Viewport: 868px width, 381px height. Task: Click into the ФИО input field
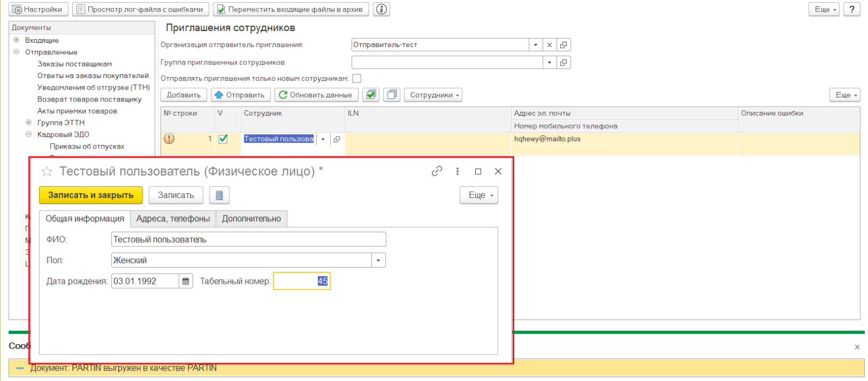pyautogui.click(x=248, y=239)
